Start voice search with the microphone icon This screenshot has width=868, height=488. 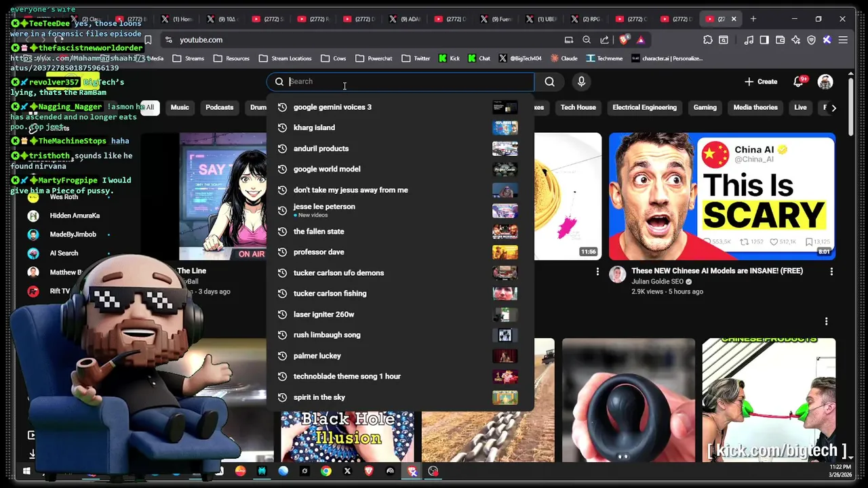tap(581, 82)
